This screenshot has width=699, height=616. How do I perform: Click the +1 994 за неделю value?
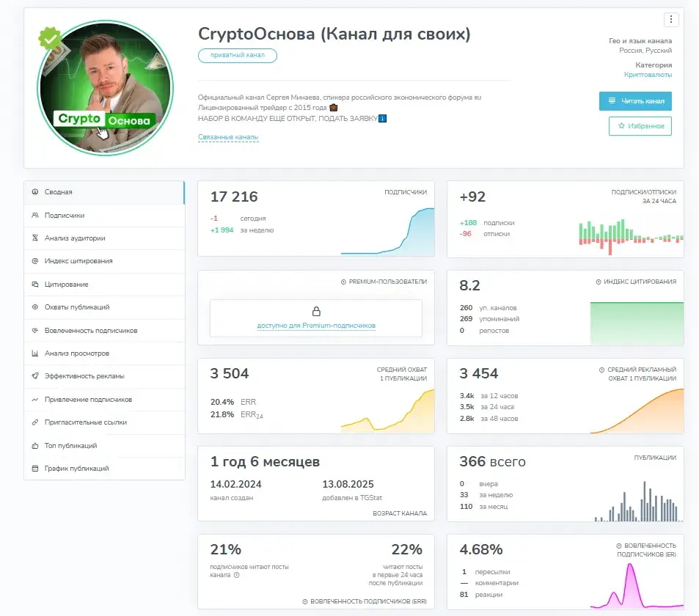click(222, 230)
